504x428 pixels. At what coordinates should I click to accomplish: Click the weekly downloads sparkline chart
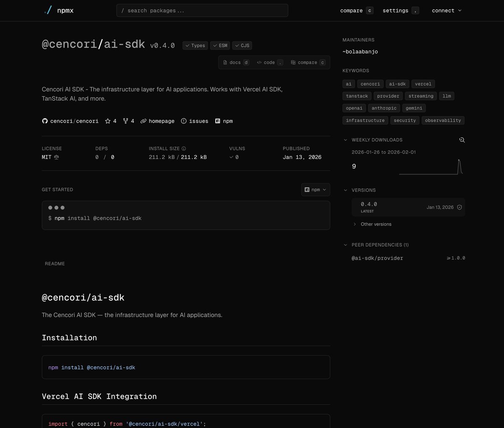pos(431,166)
